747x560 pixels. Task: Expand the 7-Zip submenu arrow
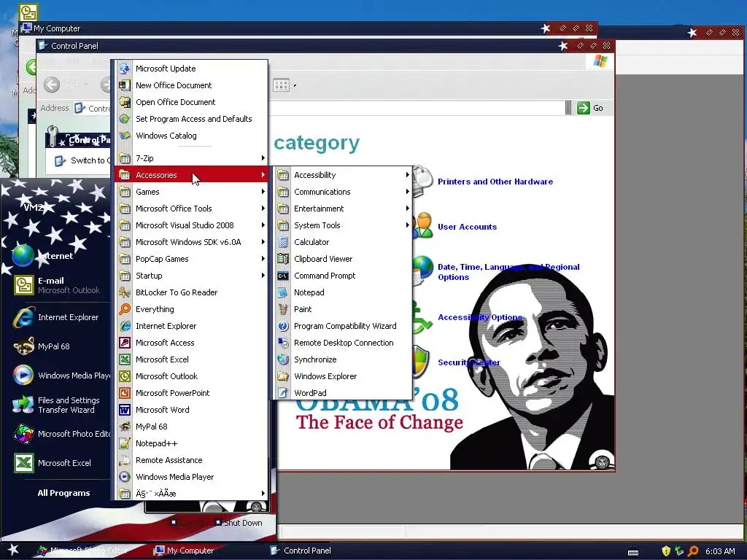[x=263, y=158]
